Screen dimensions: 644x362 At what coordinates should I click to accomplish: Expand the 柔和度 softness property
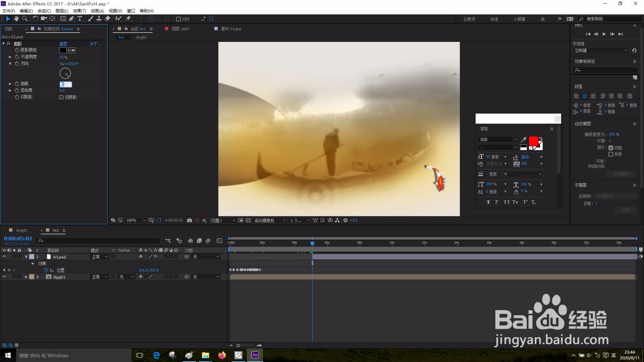(x=10, y=90)
